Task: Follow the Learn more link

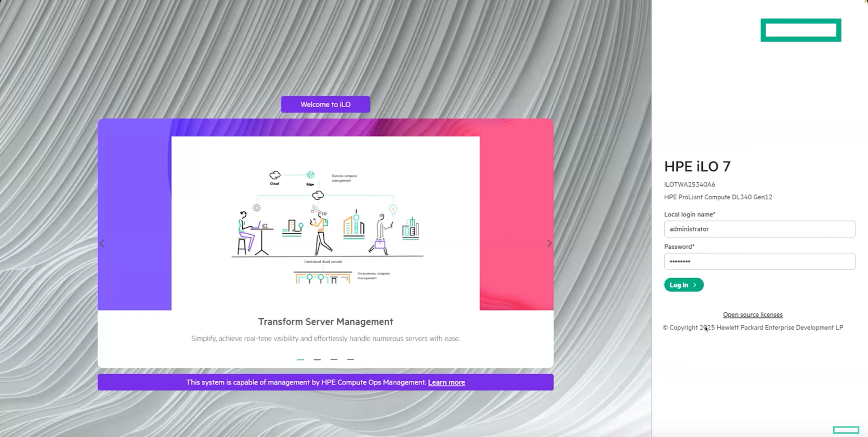Action: point(446,382)
